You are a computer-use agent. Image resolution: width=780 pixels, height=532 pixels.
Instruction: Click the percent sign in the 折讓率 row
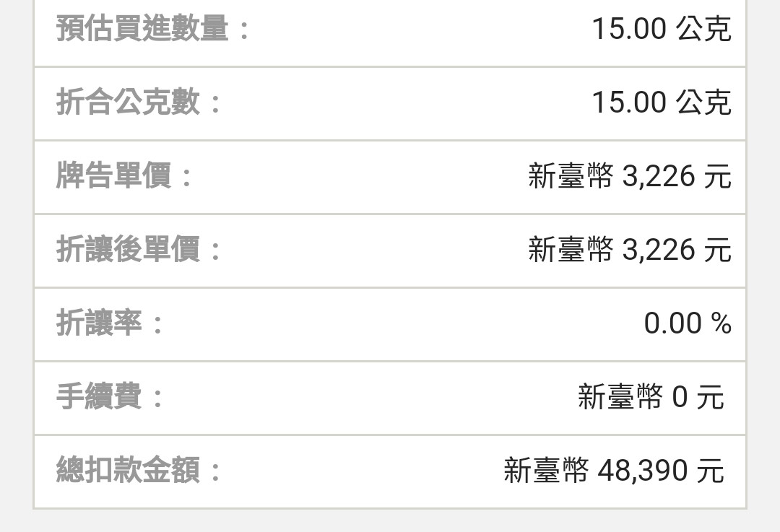(721, 323)
